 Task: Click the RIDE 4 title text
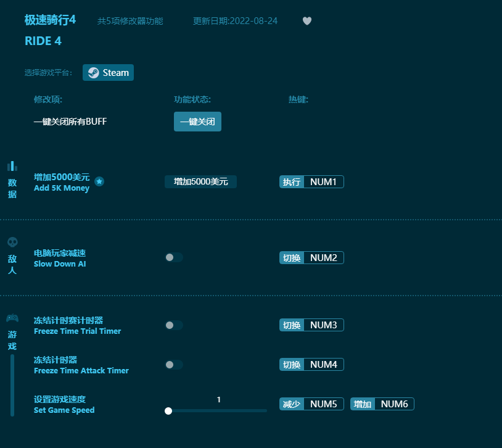[43, 41]
